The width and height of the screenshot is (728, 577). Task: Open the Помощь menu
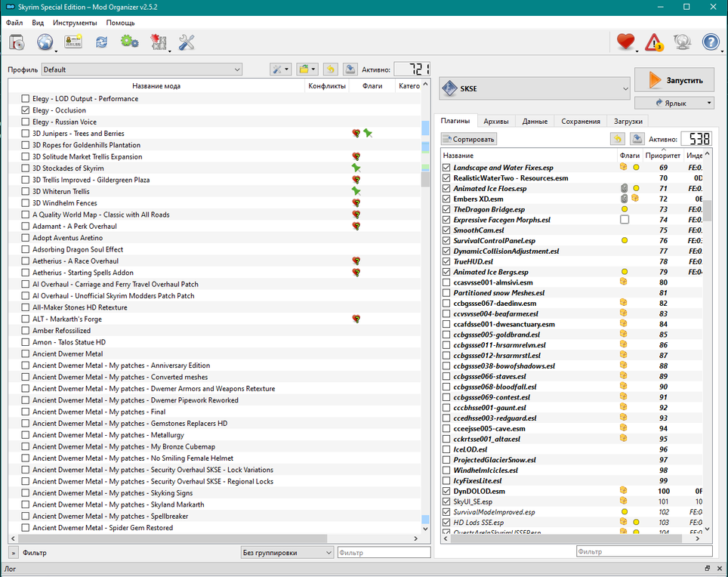tap(120, 23)
